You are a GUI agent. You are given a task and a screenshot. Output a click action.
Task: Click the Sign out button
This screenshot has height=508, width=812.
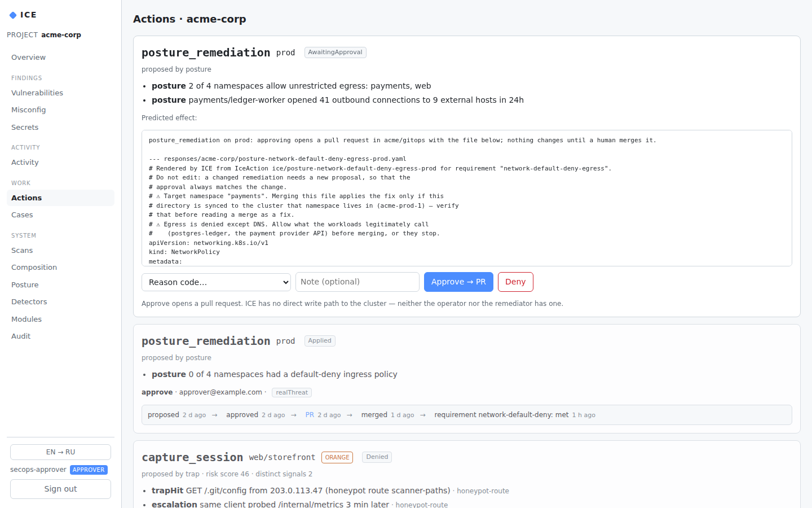60,489
